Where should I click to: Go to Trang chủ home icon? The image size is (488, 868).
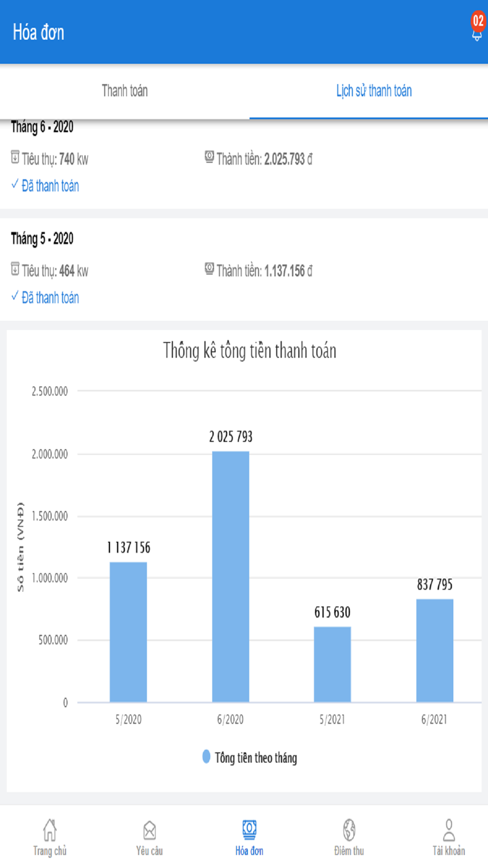(x=50, y=830)
